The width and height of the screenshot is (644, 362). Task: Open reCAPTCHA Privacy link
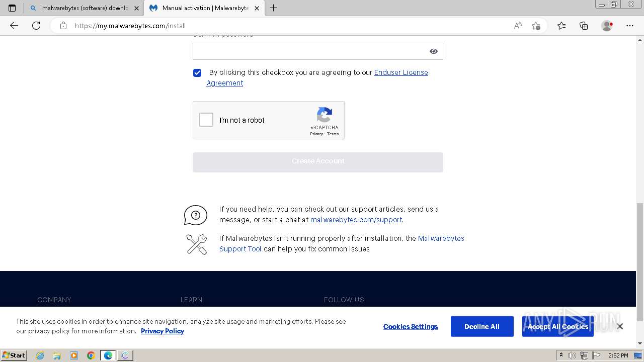316,134
